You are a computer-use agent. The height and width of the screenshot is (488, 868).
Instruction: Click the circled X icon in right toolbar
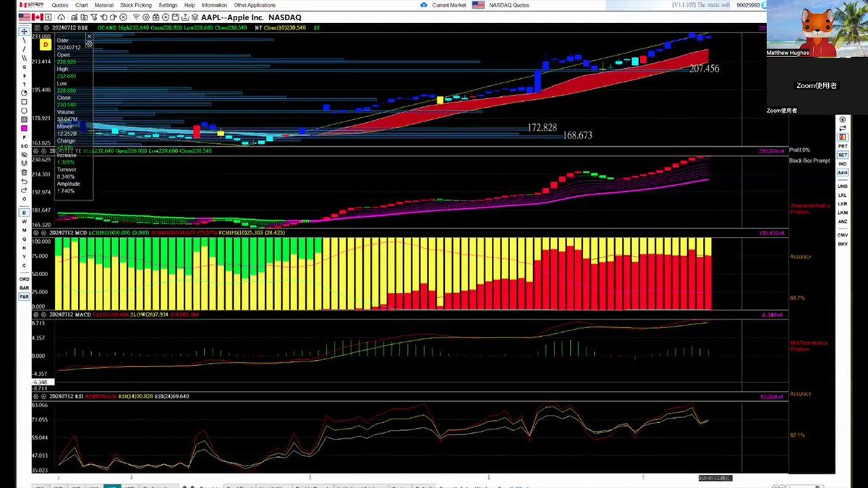click(843, 118)
